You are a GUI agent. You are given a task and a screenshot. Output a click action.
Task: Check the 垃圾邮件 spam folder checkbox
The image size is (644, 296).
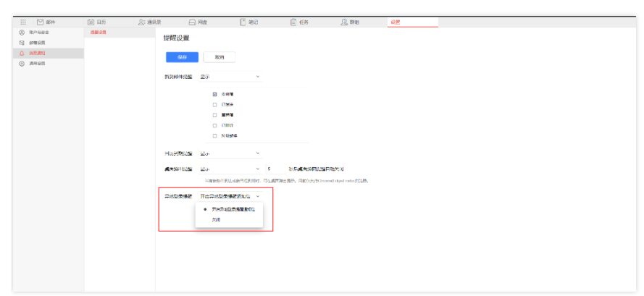coord(215,135)
